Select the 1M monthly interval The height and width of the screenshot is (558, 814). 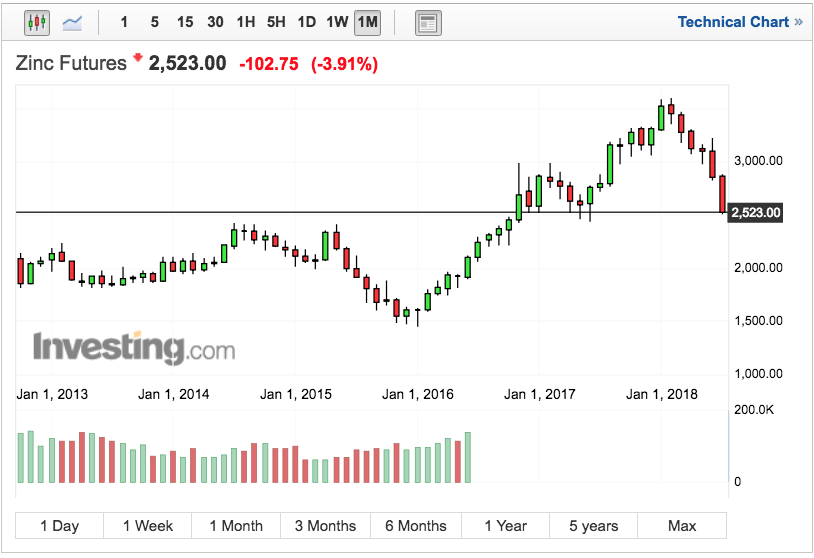[x=368, y=23]
